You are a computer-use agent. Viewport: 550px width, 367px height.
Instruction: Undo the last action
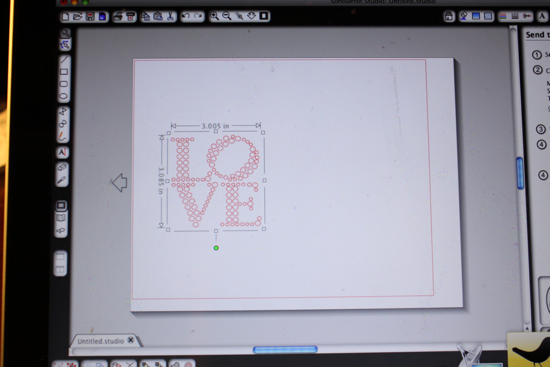186,16
